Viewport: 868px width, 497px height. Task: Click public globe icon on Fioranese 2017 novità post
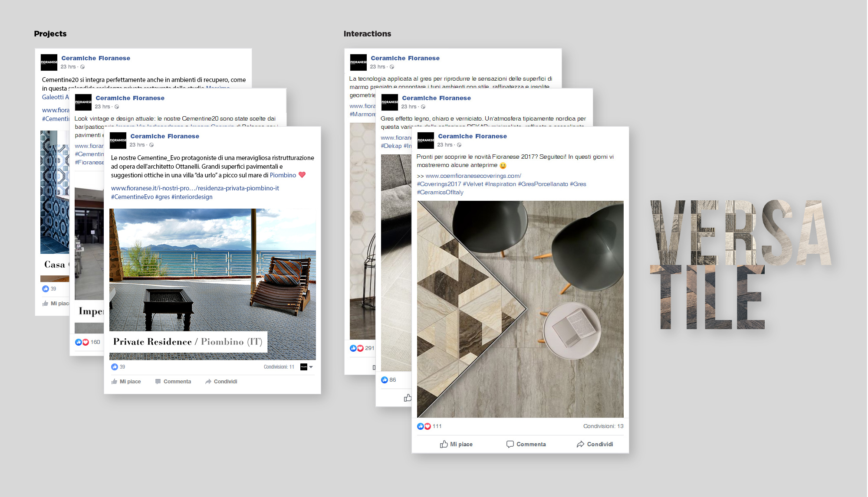pos(459,145)
